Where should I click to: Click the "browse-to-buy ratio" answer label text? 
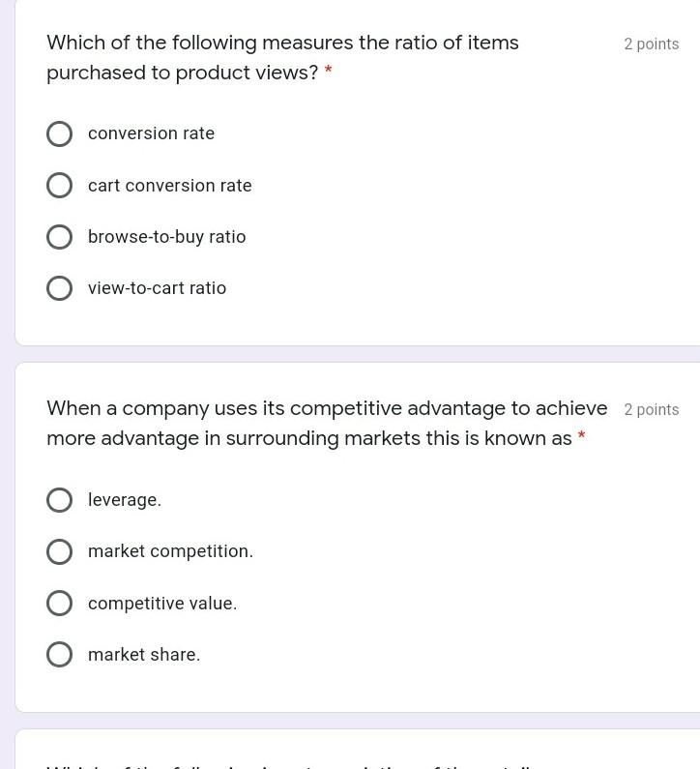tap(166, 237)
